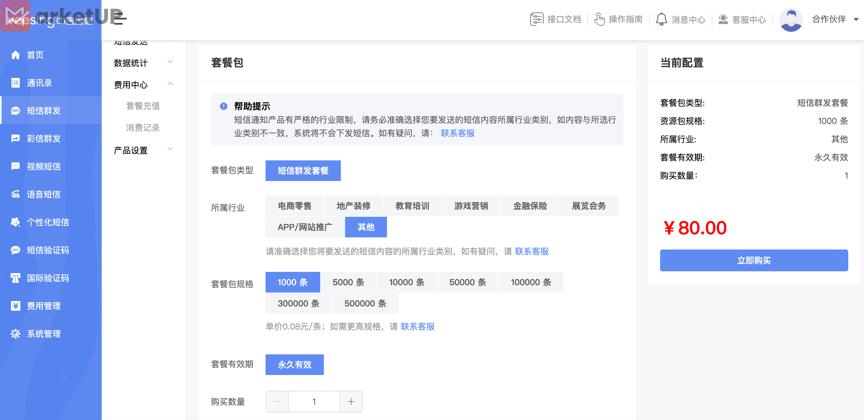
Task: Click the home icon beside 首页
Action: pos(15,55)
